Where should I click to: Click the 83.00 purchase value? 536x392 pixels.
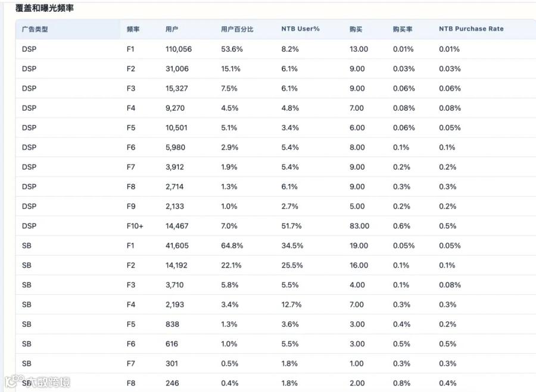[x=359, y=226]
